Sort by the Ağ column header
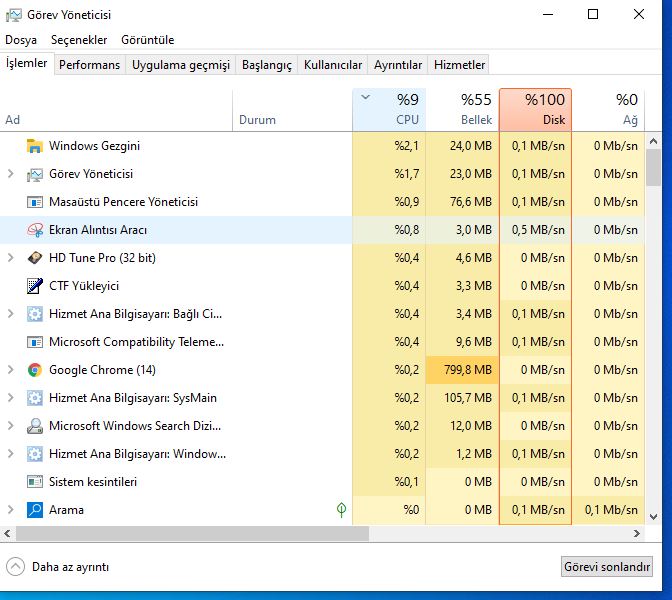672x600 pixels. click(x=609, y=110)
